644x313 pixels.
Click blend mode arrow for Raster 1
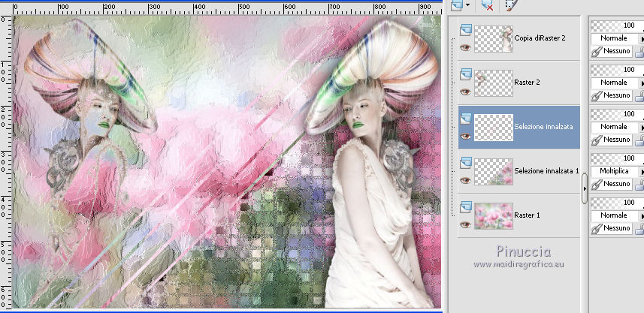pyautogui.click(x=641, y=215)
